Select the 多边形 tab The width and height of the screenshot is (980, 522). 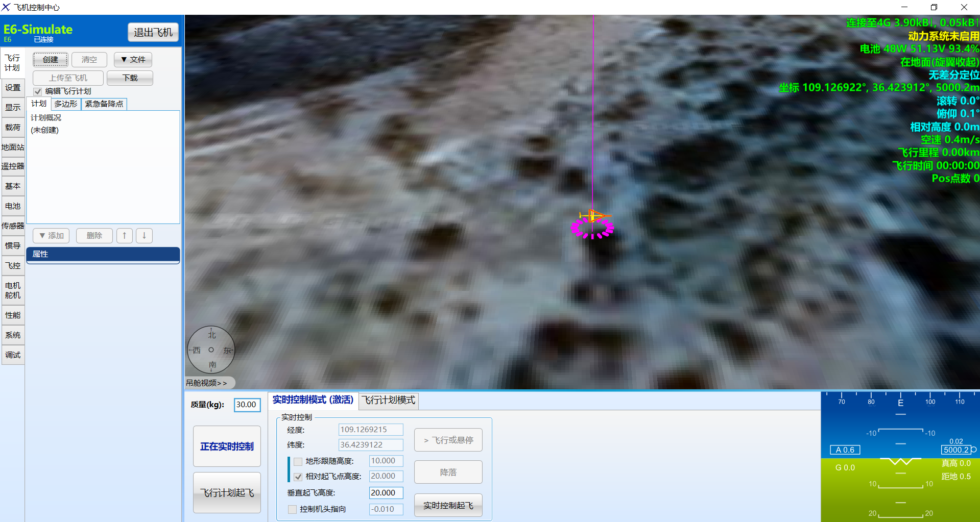(x=66, y=104)
